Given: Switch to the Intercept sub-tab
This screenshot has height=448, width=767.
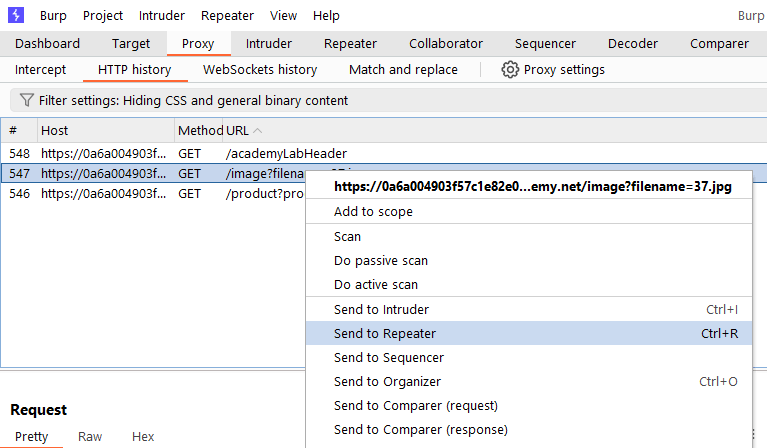Looking at the screenshot, I should point(40,70).
